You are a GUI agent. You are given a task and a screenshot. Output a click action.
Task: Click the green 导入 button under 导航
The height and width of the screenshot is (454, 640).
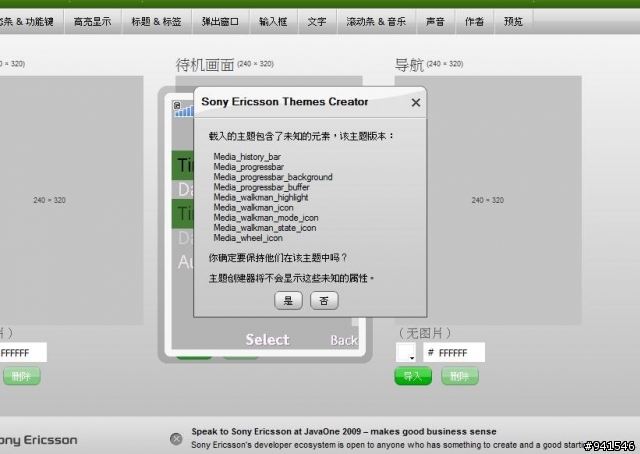(x=413, y=376)
